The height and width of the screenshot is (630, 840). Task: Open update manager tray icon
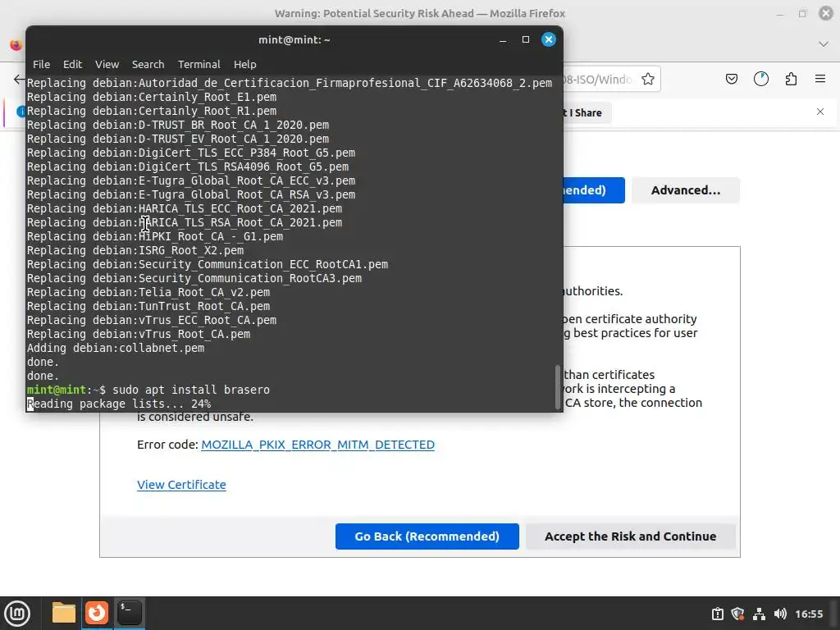point(718,614)
